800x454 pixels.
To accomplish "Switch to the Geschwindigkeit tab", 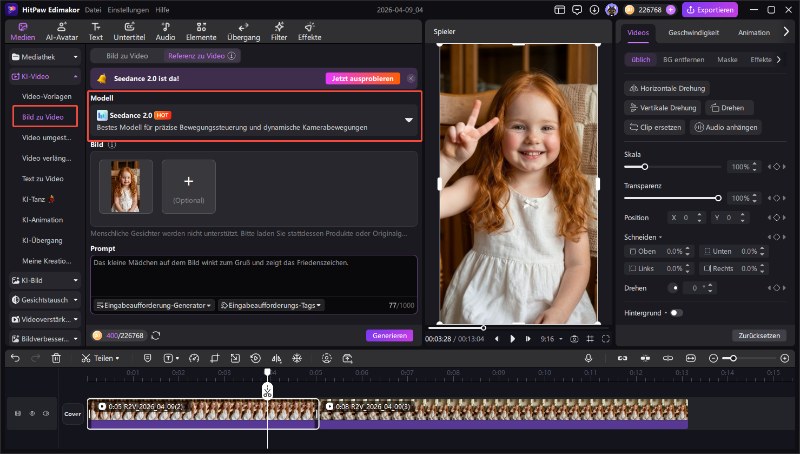I will click(696, 33).
